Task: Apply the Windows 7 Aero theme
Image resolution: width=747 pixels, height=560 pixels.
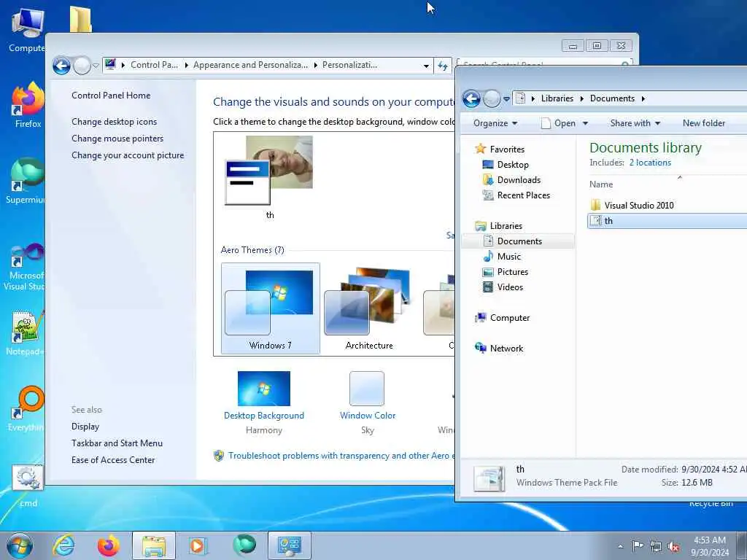Action: [270, 308]
